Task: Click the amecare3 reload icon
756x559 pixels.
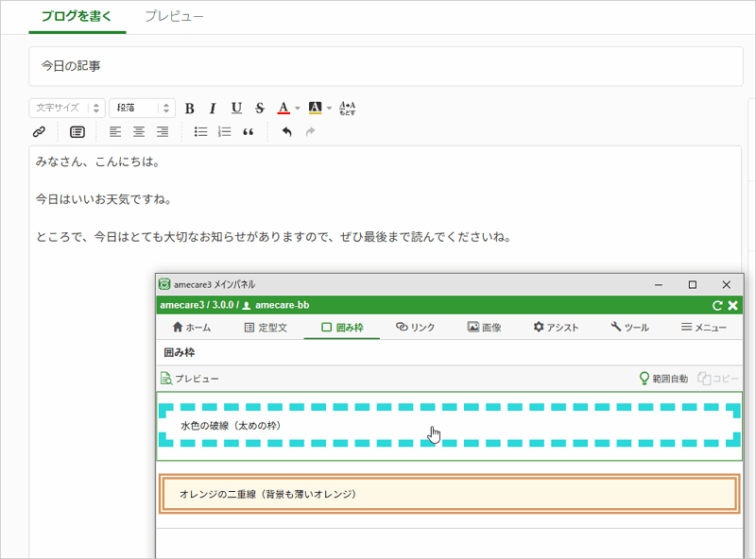Action: click(717, 306)
